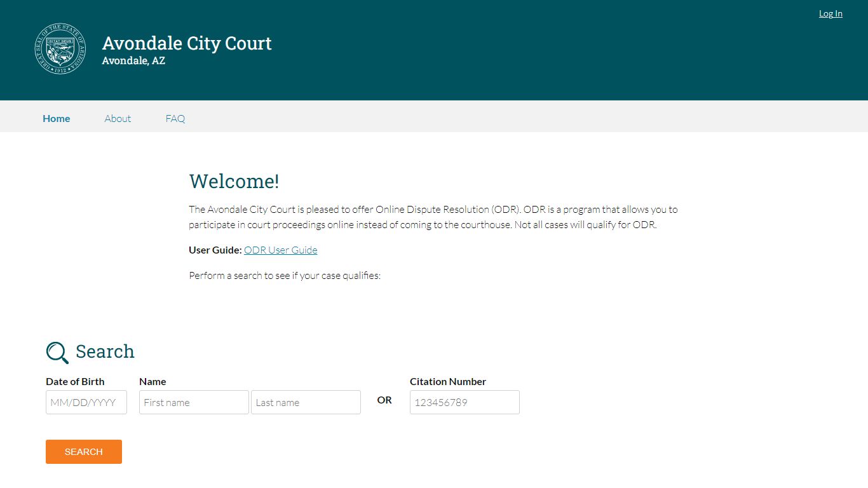Image resolution: width=868 pixels, height=488 pixels.
Task: Click the User Guide bold label
Action: pyautogui.click(x=215, y=250)
